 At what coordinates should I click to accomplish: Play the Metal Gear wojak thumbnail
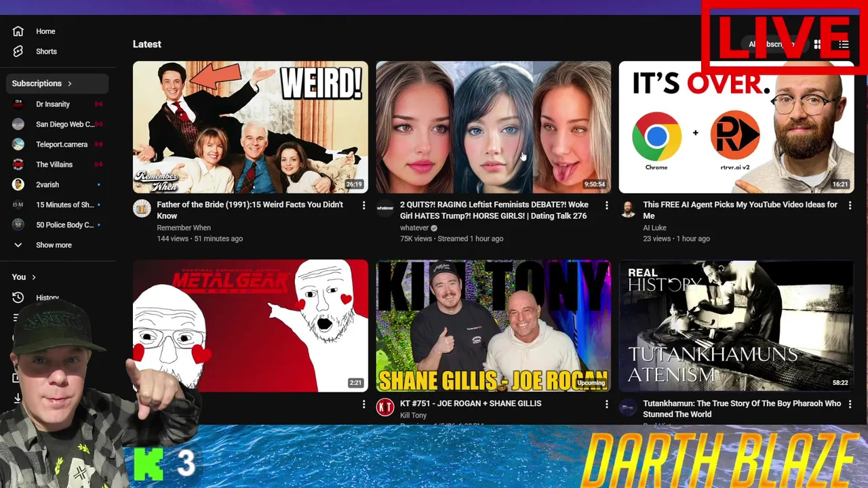point(250,325)
